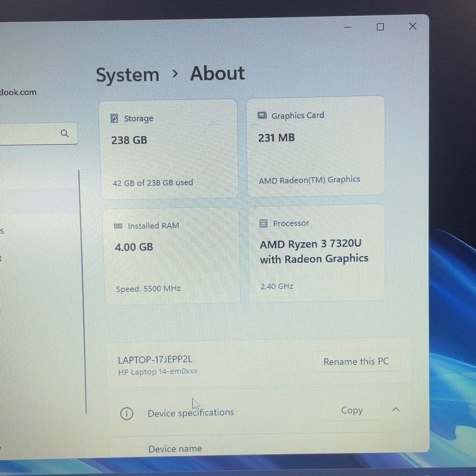This screenshot has width=476, height=476.
Task: Open the Processor AMD Ryzen card
Action: coord(317,253)
